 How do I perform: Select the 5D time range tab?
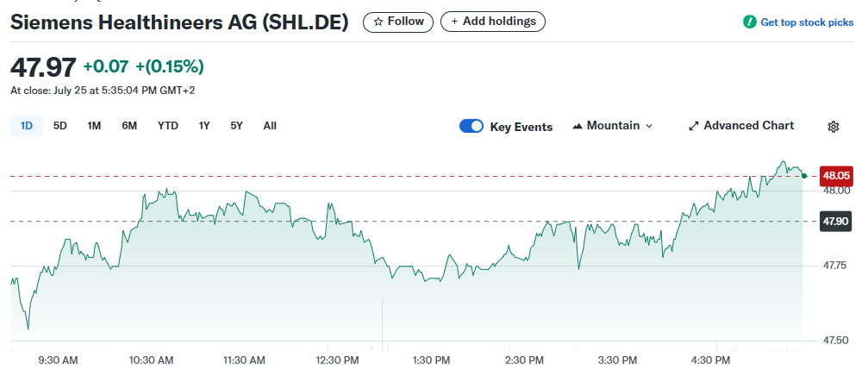[x=59, y=126]
